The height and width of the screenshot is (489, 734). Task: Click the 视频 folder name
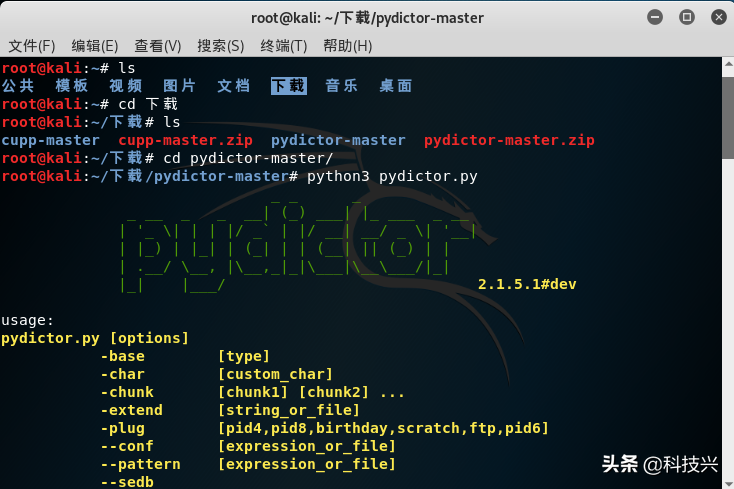click(125, 86)
